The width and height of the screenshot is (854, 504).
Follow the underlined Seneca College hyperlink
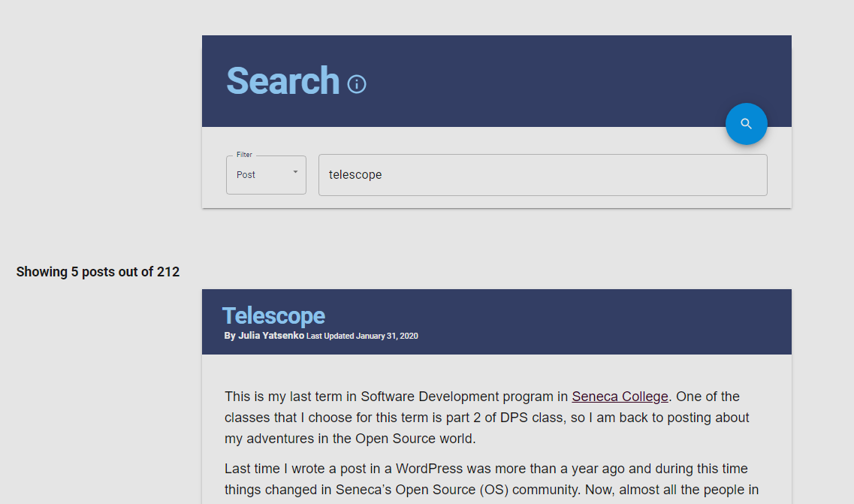pyautogui.click(x=620, y=397)
